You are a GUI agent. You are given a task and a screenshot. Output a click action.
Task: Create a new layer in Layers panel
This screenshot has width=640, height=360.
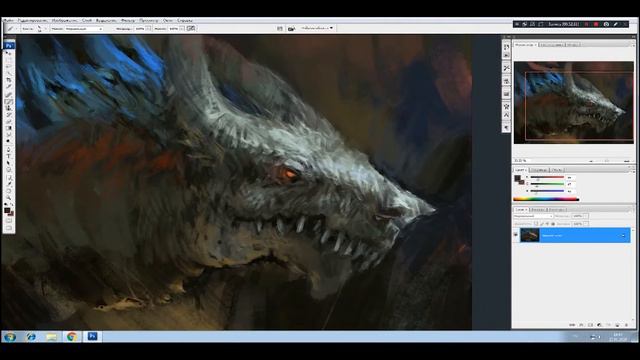pyautogui.click(x=617, y=325)
